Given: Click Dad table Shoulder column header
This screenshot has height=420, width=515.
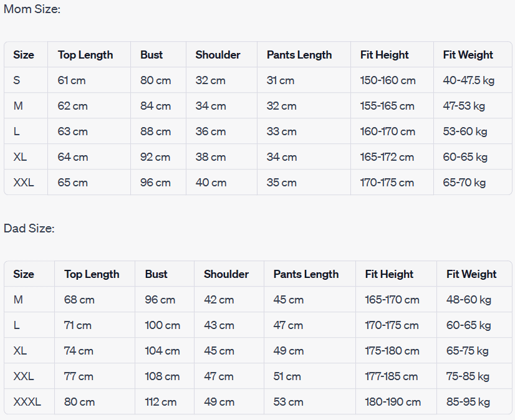Looking at the screenshot, I should tap(226, 274).
